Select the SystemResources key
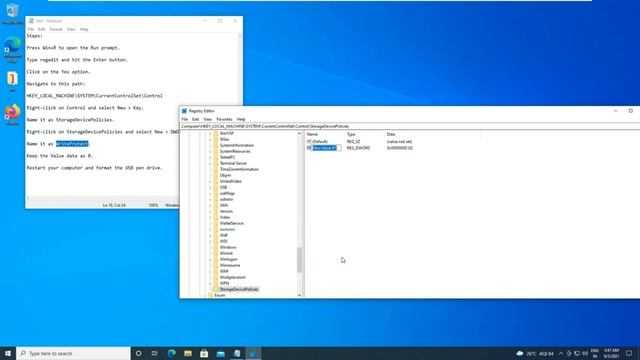 pyautogui.click(x=235, y=151)
